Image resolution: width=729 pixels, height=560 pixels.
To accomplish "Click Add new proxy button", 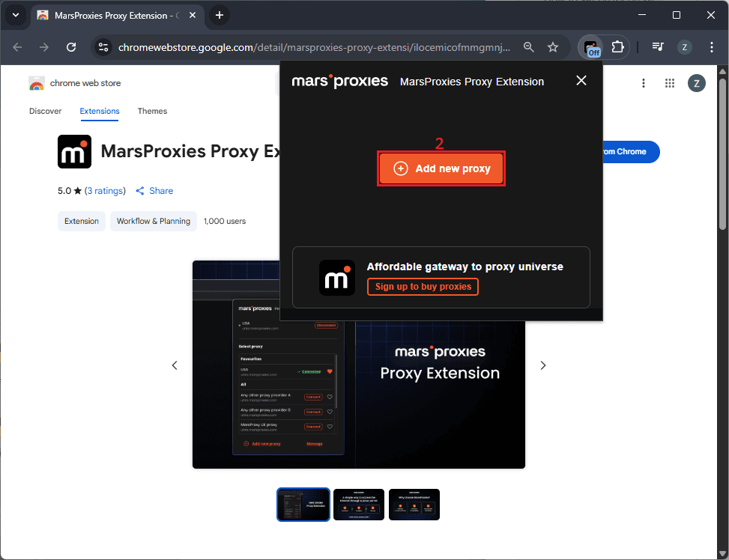I will click(441, 168).
